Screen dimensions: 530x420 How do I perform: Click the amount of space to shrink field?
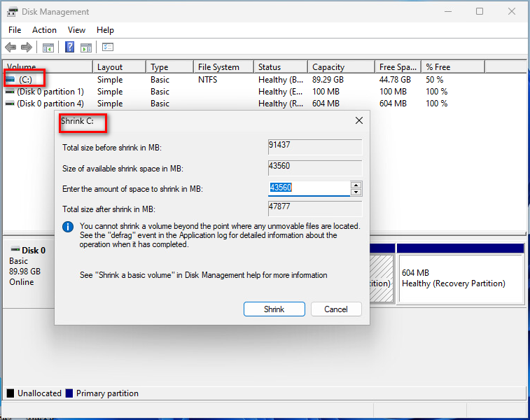[x=309, y=188]
